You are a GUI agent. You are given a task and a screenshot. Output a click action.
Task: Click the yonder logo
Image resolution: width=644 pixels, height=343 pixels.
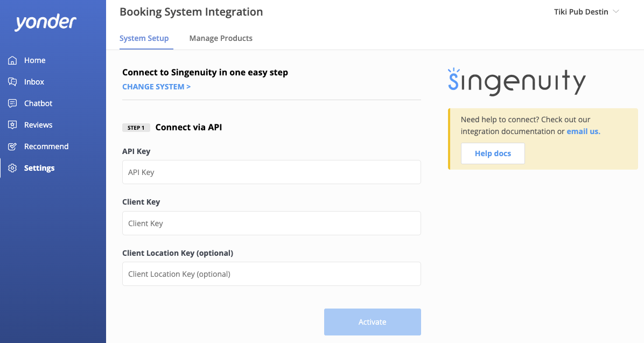coord(45,23)
